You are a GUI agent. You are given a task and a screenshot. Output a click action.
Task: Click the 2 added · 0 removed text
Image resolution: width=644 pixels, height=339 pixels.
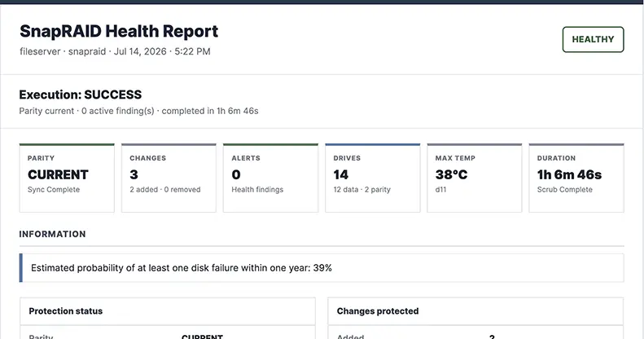coord(165,189)
